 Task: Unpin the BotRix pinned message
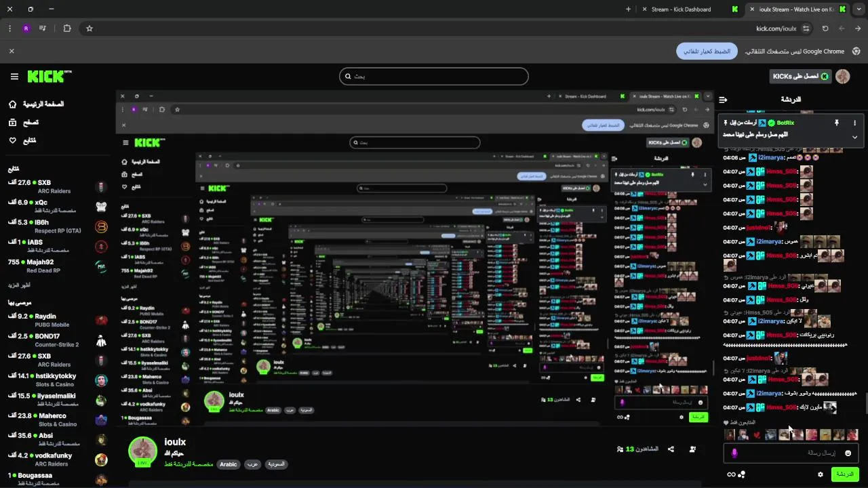(837, 123)
